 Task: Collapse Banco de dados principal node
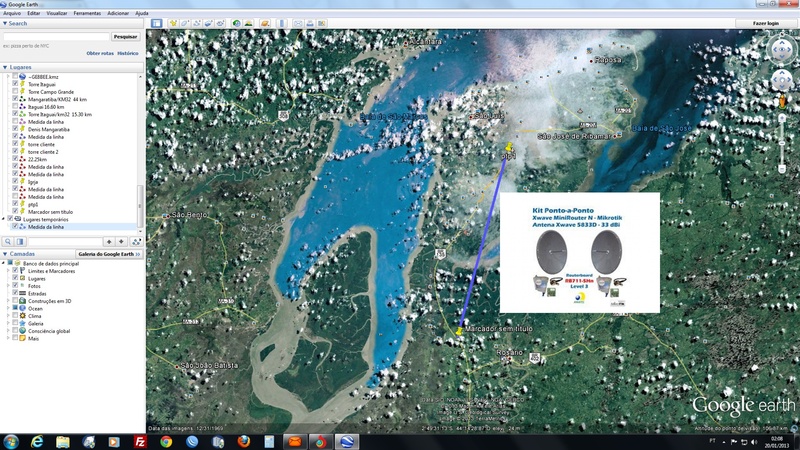pos(4,264)
